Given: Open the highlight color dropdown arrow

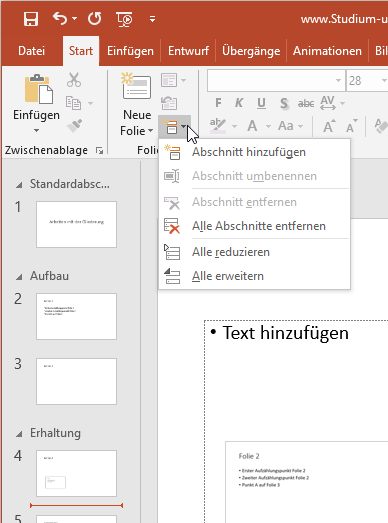Looking at the screenshot, I should point(234,126).
